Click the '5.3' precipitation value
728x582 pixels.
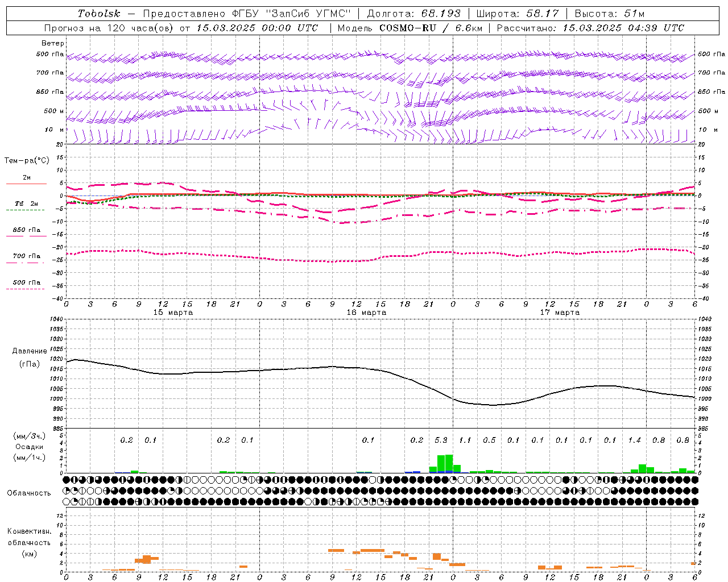pyautogui.click(x=441, y=440)
